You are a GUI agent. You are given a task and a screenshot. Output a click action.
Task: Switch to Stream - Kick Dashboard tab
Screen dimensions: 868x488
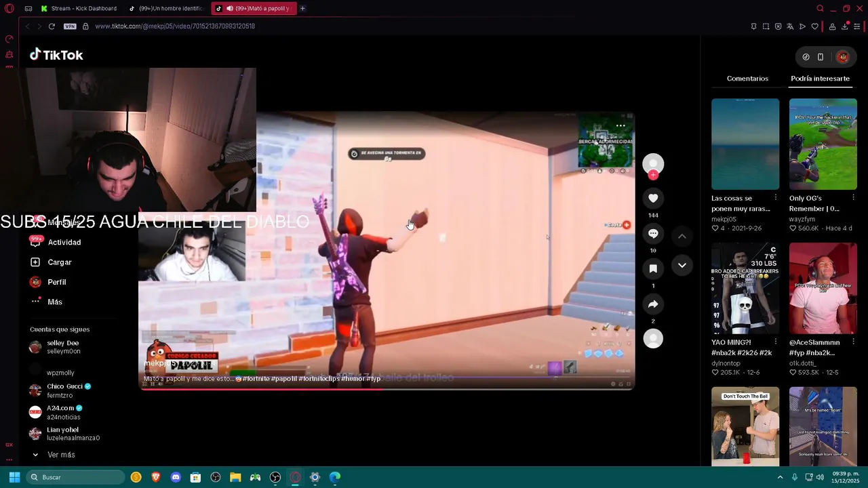pyautogui.click(x=79, y=8)
